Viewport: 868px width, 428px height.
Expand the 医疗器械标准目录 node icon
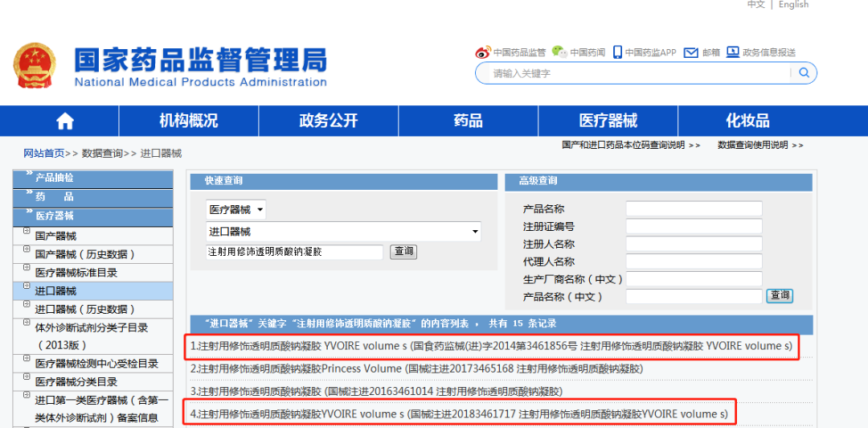click(26, 269)
